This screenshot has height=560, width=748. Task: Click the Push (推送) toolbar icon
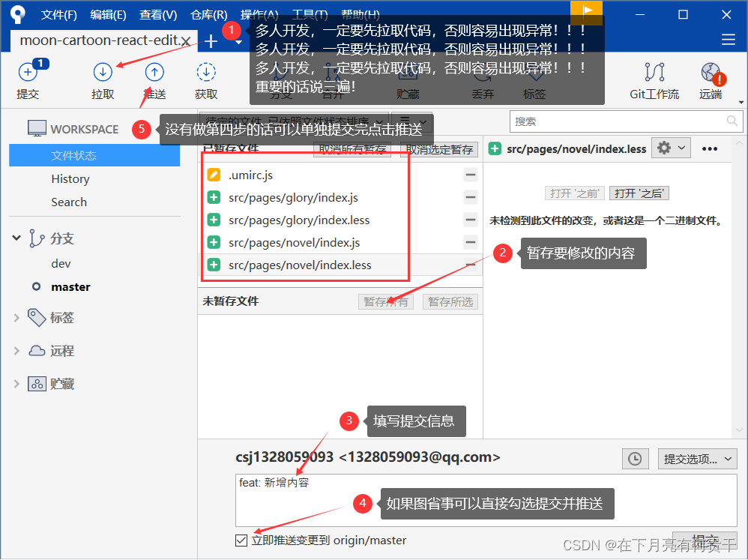[x=154, y=73]
